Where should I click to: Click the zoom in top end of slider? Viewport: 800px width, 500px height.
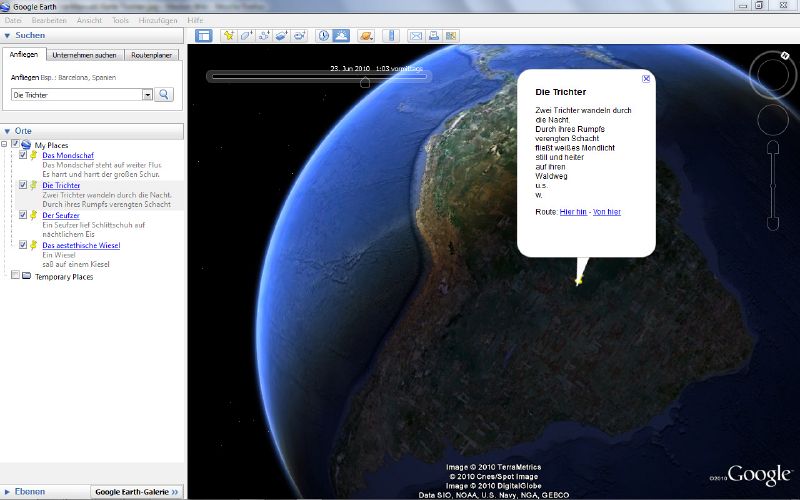[773, 147]
